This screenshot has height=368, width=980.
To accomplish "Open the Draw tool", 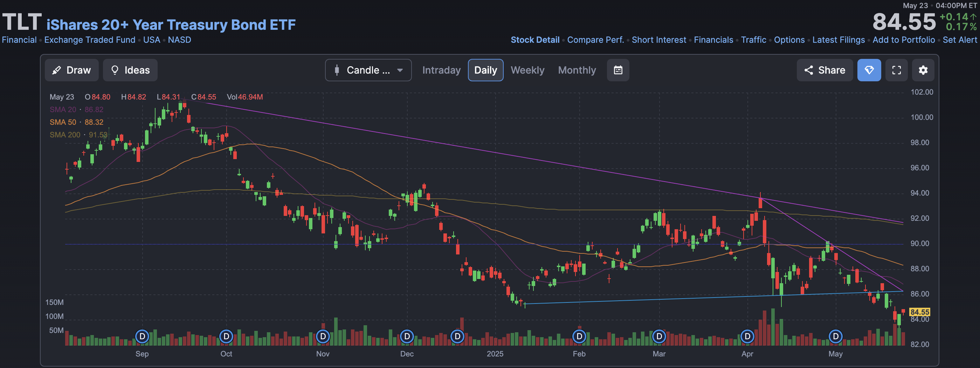I will click(x=71, y=70).
